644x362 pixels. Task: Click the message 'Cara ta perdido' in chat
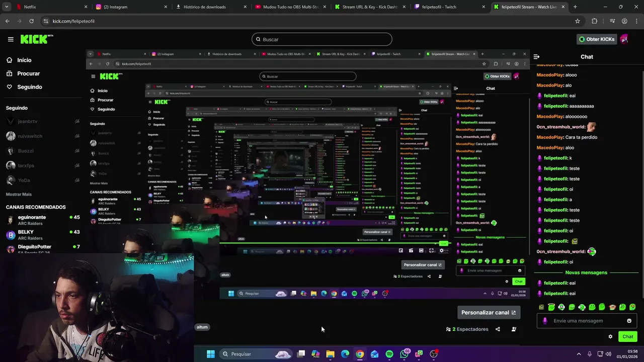coord(581,137)
